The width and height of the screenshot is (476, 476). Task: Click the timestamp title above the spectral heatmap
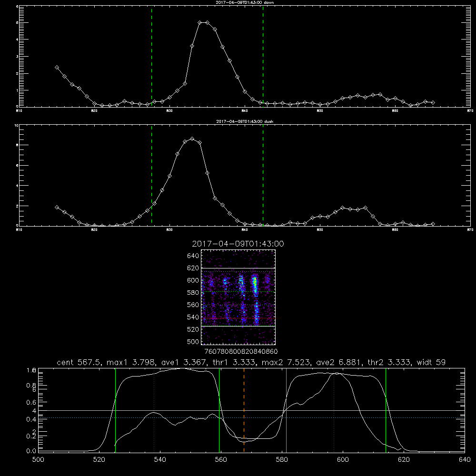pos(238,244)
